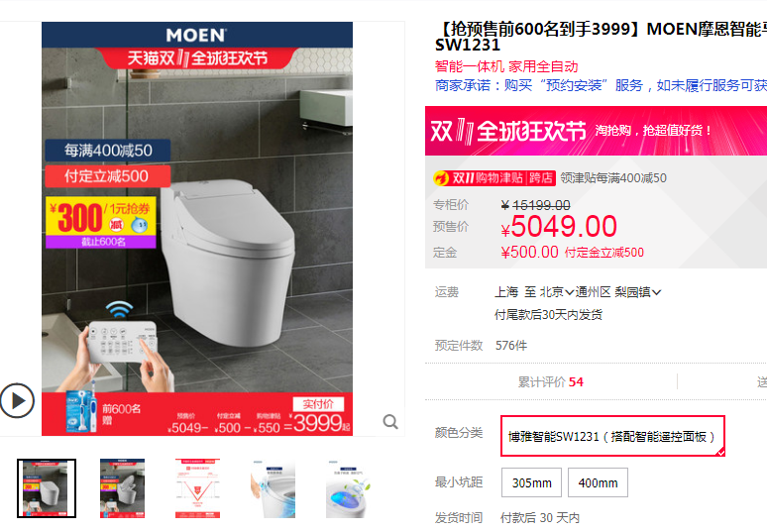767x532 pixels.
Task: Open the 双11全球狂欢节 banner
Action: tap(596, 131)
